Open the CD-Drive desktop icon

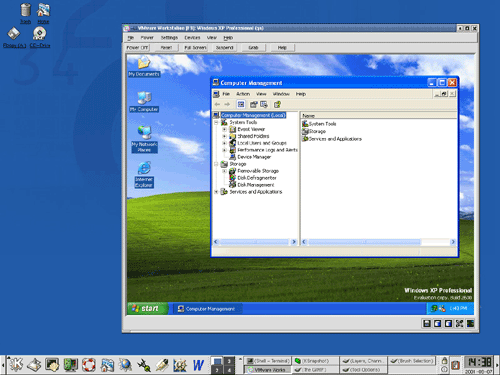40,38
